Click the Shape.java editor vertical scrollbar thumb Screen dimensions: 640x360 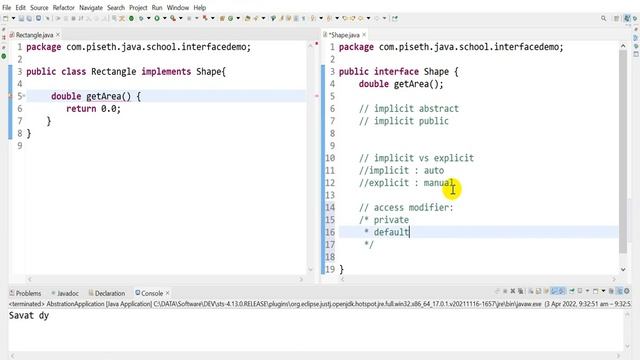[623, 151]
